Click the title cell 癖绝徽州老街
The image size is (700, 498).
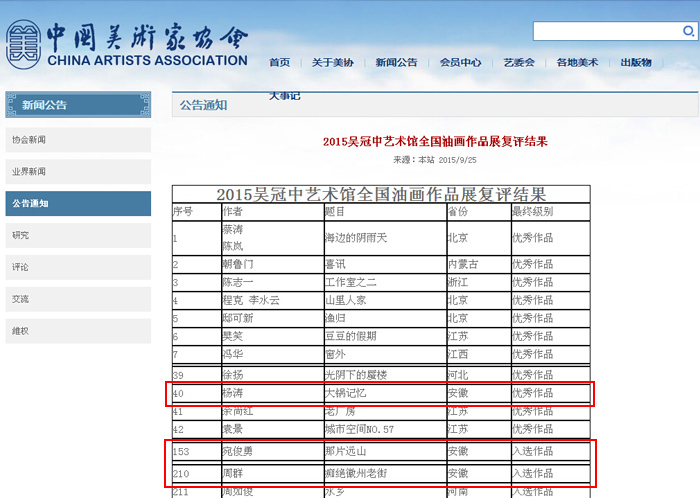click(385, 473)
